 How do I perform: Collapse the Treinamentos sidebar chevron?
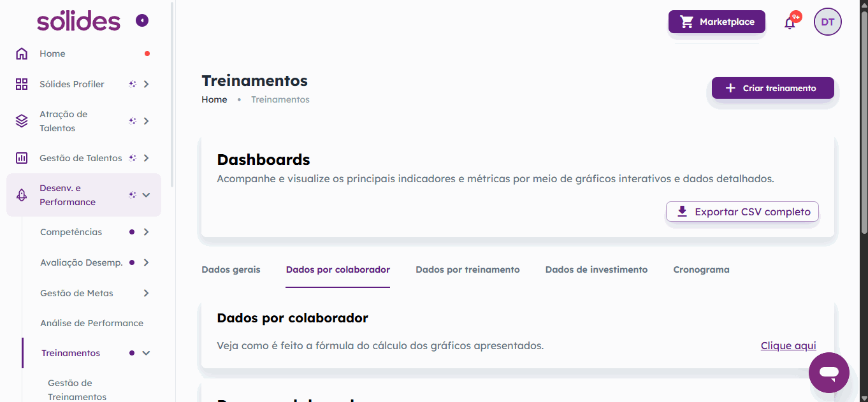(x=146, y=353)
